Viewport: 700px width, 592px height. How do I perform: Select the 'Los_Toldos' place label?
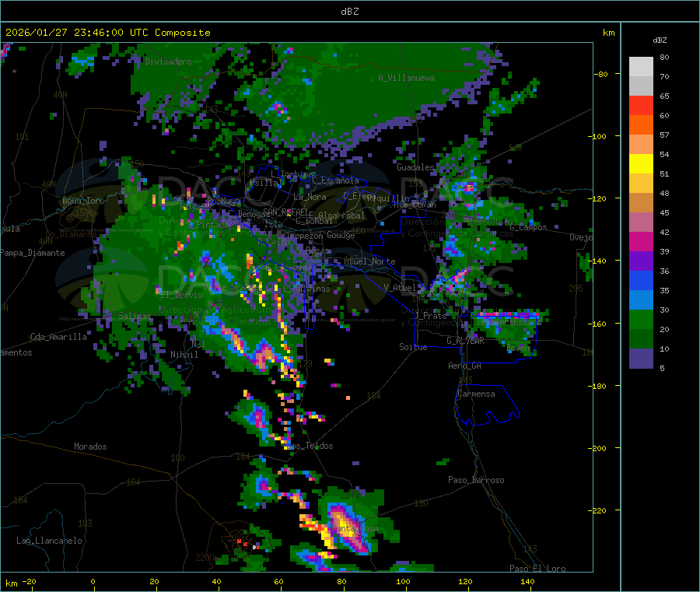(310, 446)
